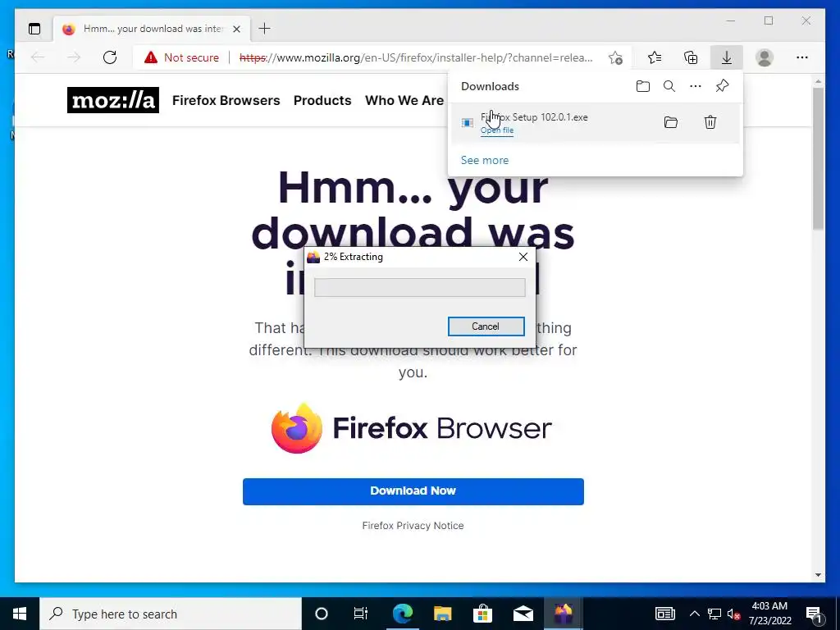Open a new tab with plus button
840x630 pixels.
click(x=264, y=29)
